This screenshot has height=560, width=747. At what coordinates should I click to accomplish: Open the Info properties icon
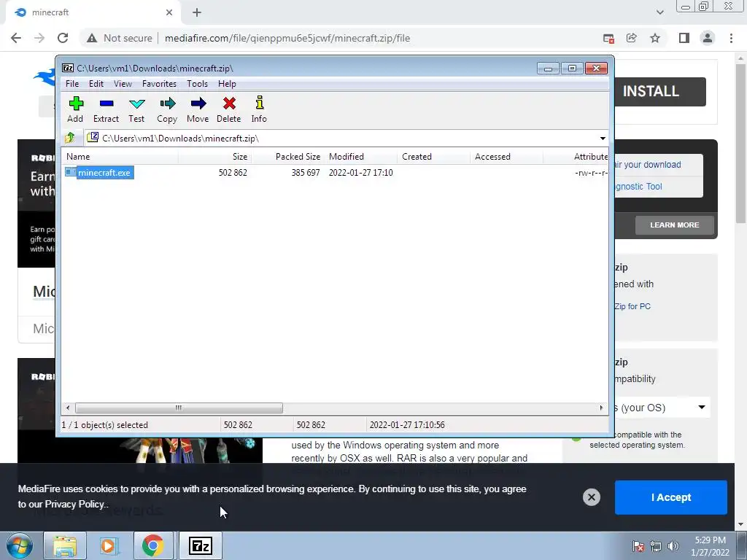pyautogui.click(x=259, y=109)
